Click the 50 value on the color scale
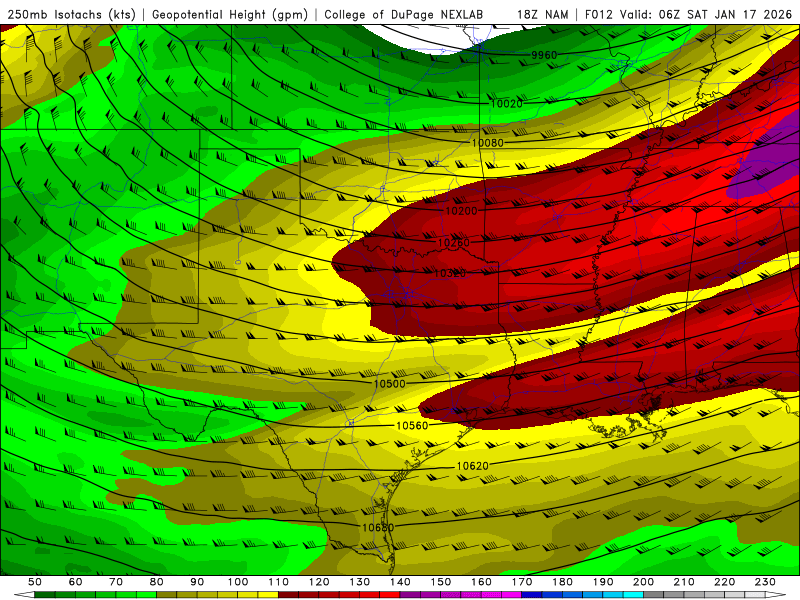 pos(35,582)
